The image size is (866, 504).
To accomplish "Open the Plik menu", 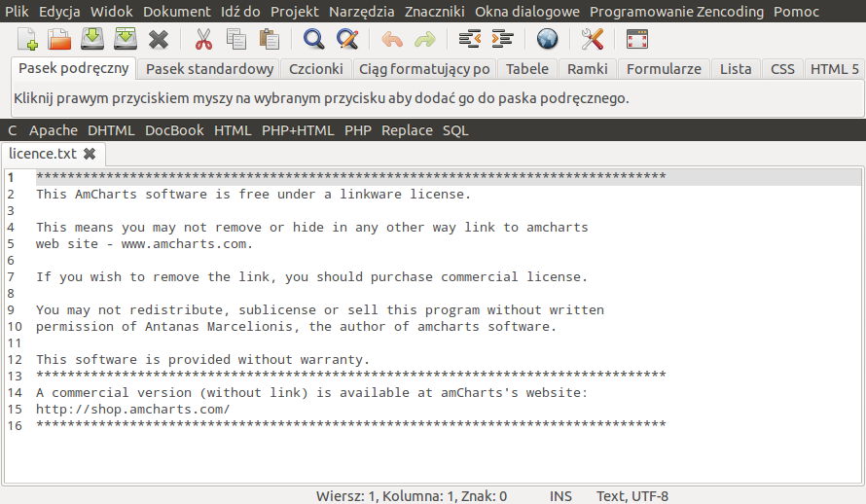I will click(x=17, y=12).
